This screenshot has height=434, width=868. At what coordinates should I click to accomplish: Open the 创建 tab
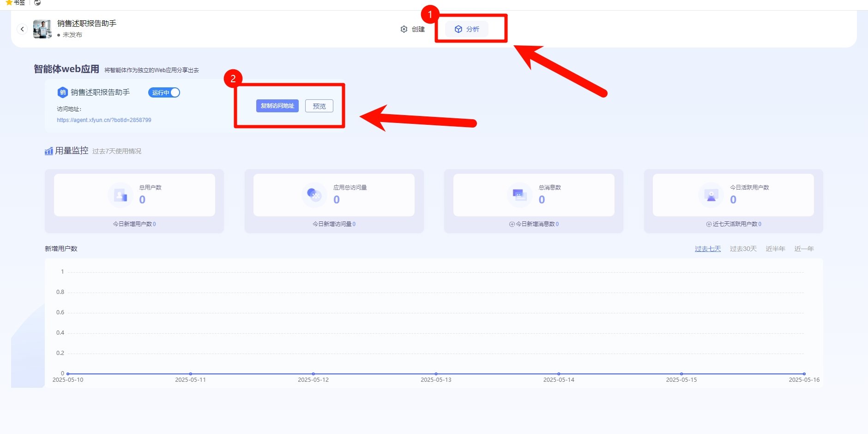click(x=413, y=29)
